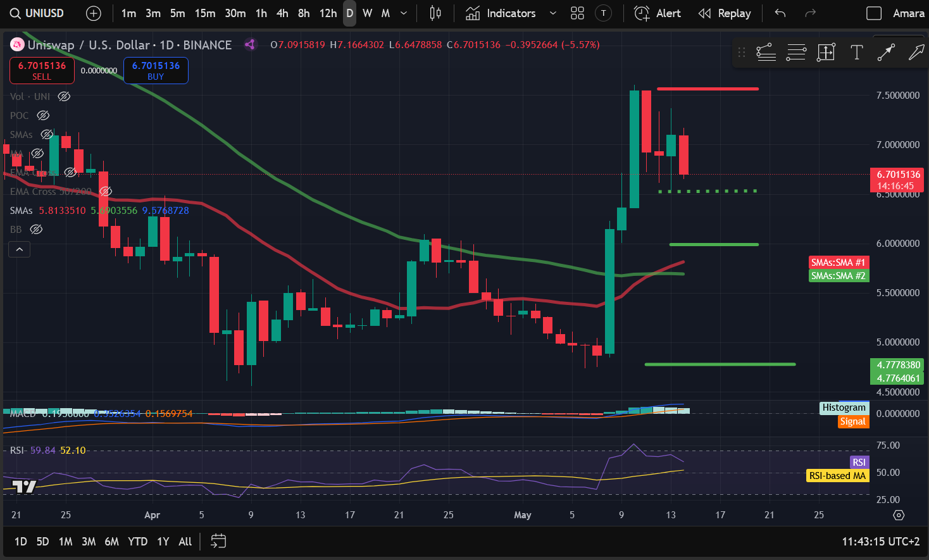Image resolution: width=929 pixels, height=560 pixels.
Task: Select the outlined arrow drawing tool
Action: coord(916,53)
